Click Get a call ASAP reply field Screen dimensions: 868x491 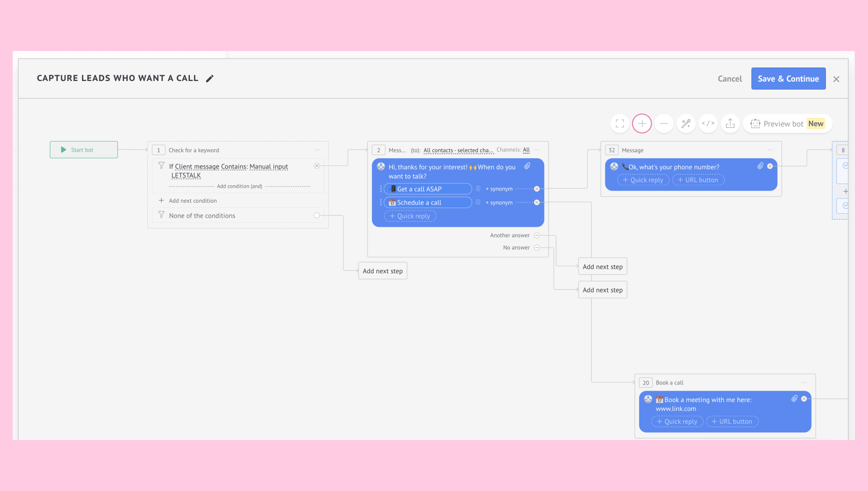[428, 189]
